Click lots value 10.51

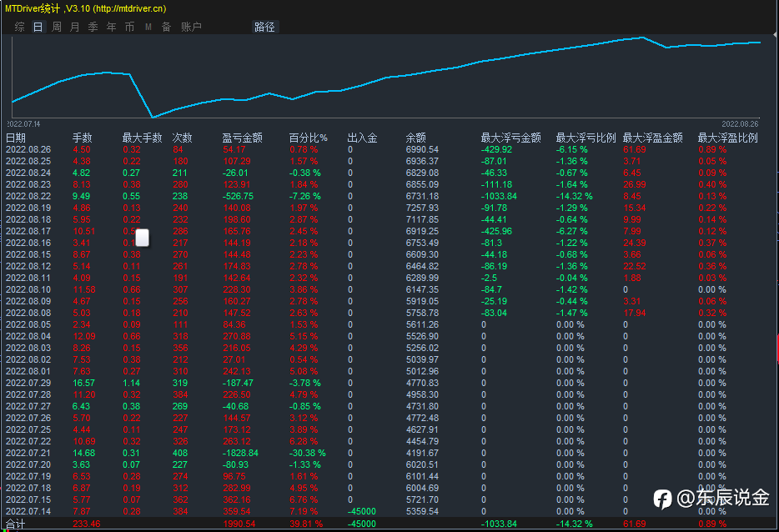(x=84, y=231)
